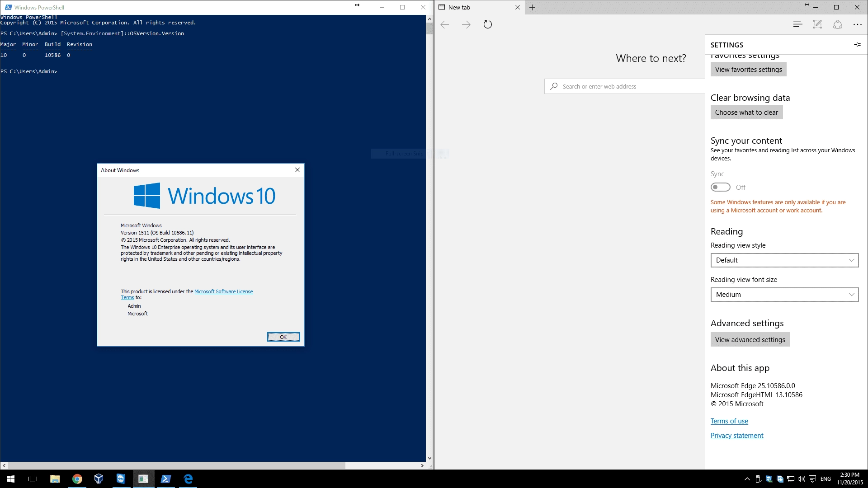Open the taskbar clock and date
This screenshot has width=868, height=488.
point(850,479)
